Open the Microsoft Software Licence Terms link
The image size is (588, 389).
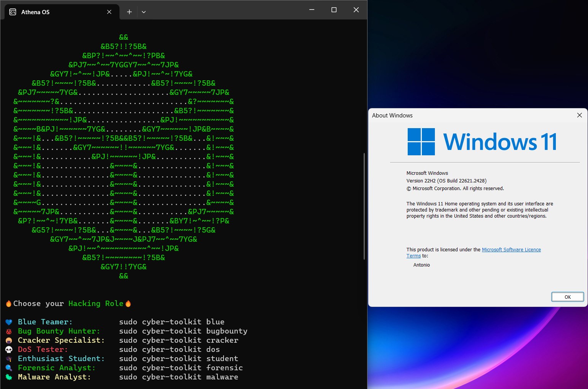(511, 249)
